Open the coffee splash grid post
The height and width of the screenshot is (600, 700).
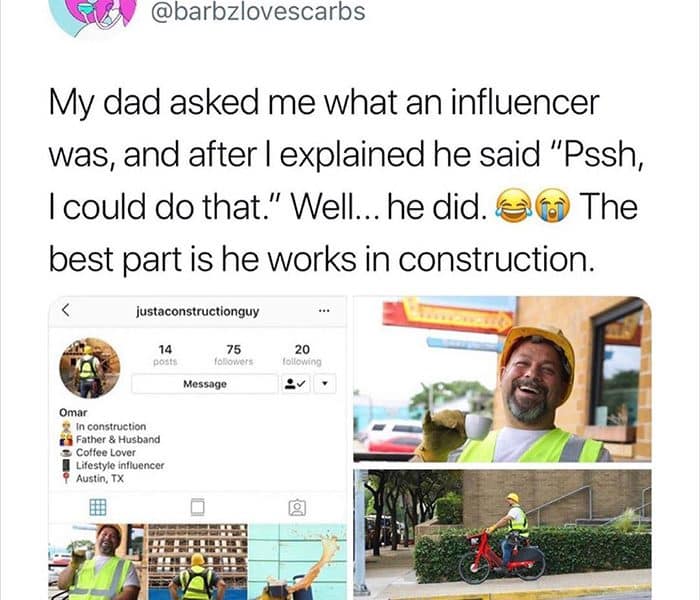pos(297,562)
